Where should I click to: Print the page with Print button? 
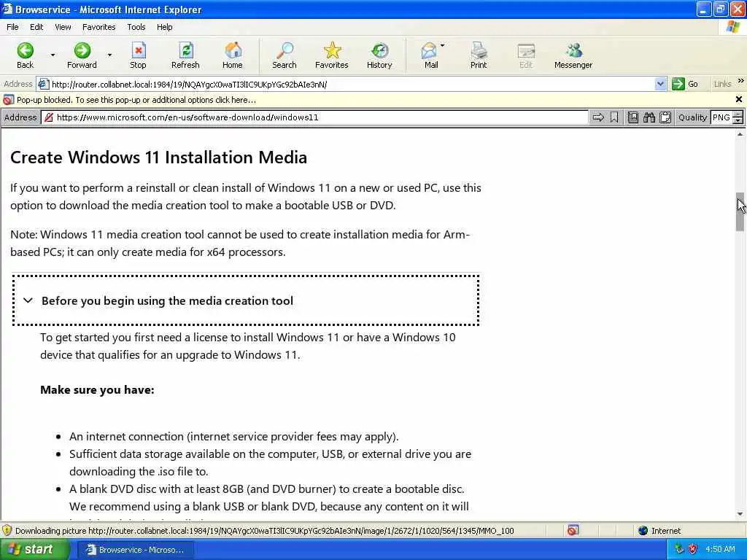(479, 55)
